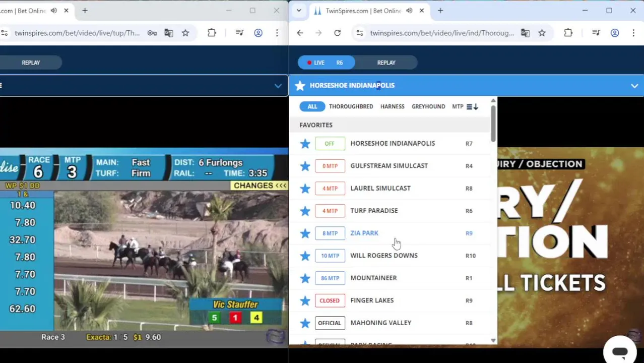Image resolution: width=644 pixels, height=363 pixels.
Task: Reload the page in right browser
Action: (x=337, y=33)
